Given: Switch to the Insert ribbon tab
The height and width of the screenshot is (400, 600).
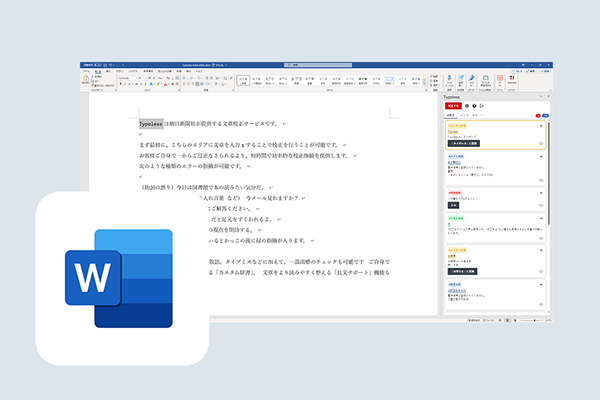Looking at the screenshot, I should tap(108, 71).
